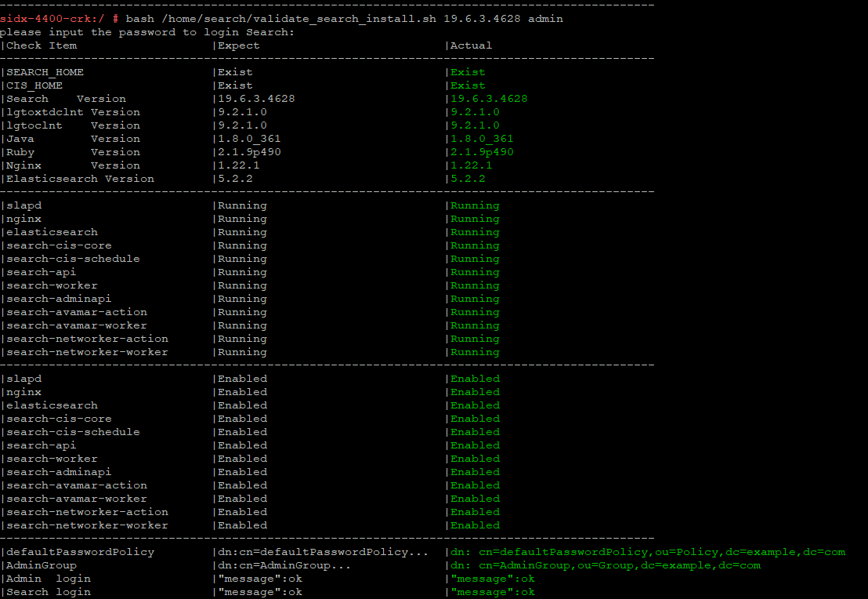868x599 pixels.
Task: Click white expected '"message":ok' in the Search login row
Action: pyautogui.click(x=260, y=592)
